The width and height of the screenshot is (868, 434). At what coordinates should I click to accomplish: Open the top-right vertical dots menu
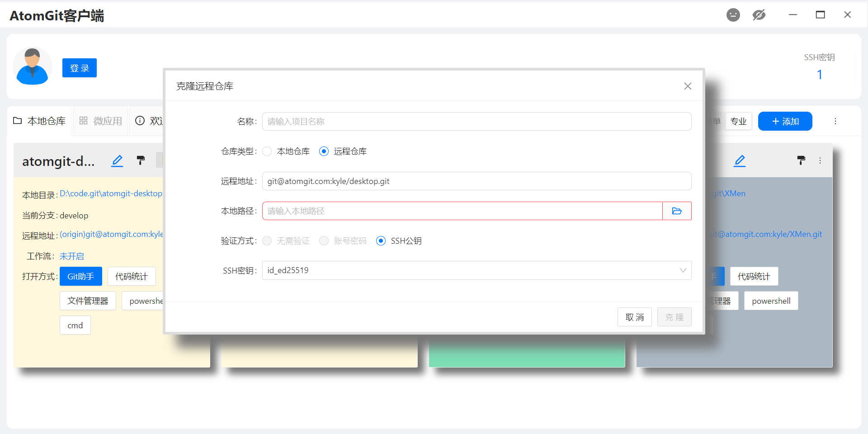click(x=835, y=121)
